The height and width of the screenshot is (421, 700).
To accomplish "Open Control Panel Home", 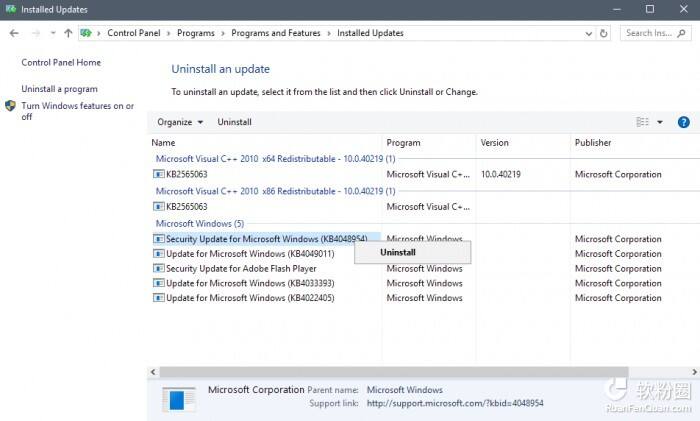I will point(61,63).
